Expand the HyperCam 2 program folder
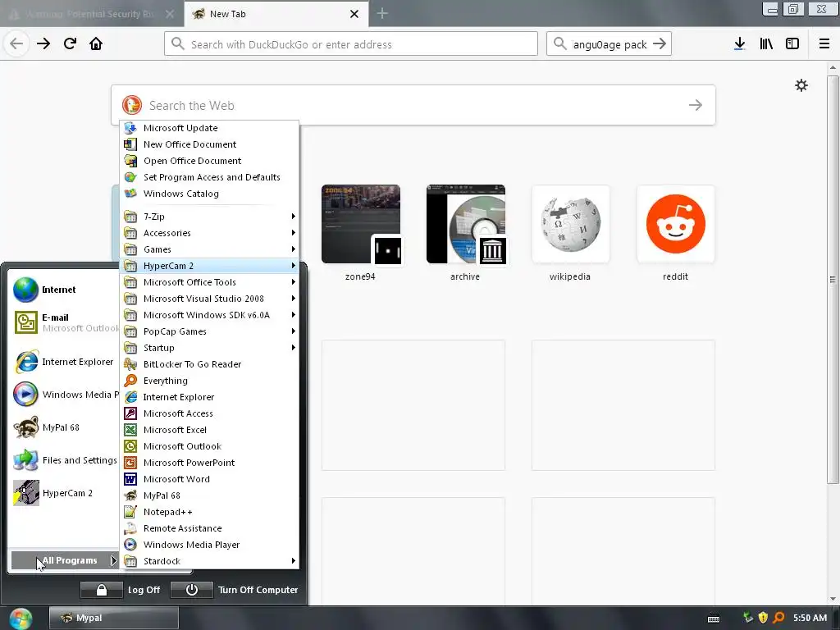 point(209,266)
